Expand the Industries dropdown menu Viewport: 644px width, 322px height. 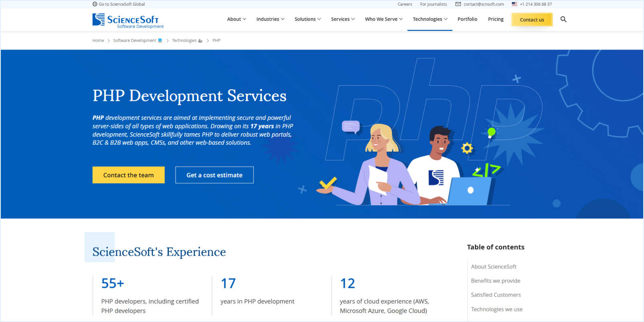[x=270, y=19]
